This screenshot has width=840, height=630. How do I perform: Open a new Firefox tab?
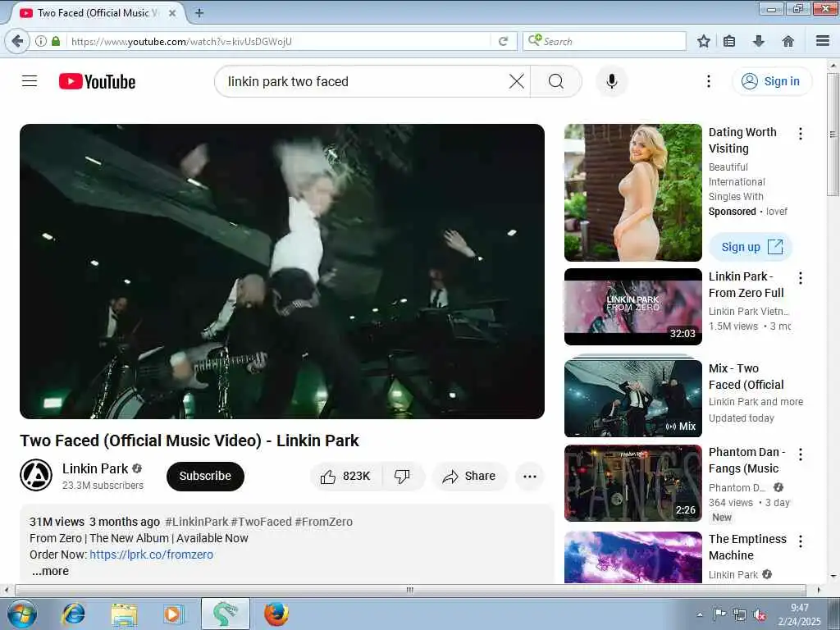199,13
